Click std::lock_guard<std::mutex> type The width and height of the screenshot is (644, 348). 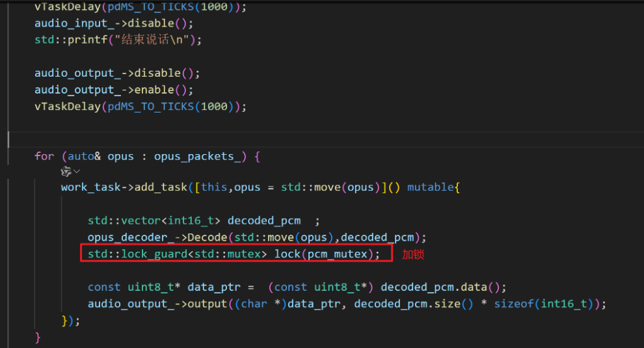177,254
